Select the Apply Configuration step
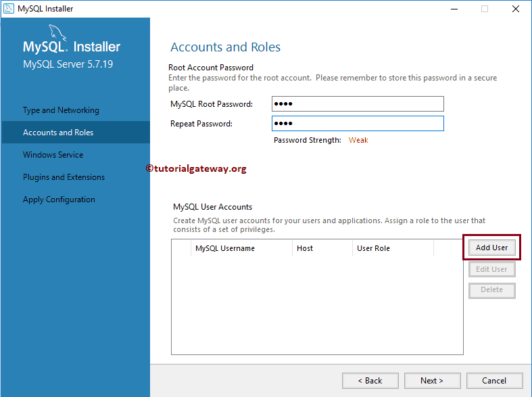The width and height of the screenshot is (532, 397). click(x=59, y=200)
